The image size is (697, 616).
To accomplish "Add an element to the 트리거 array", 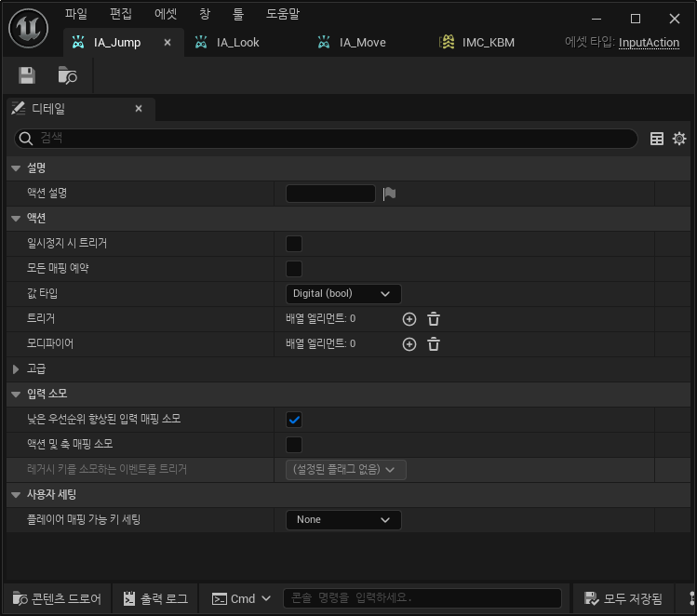I will (409, 319).
